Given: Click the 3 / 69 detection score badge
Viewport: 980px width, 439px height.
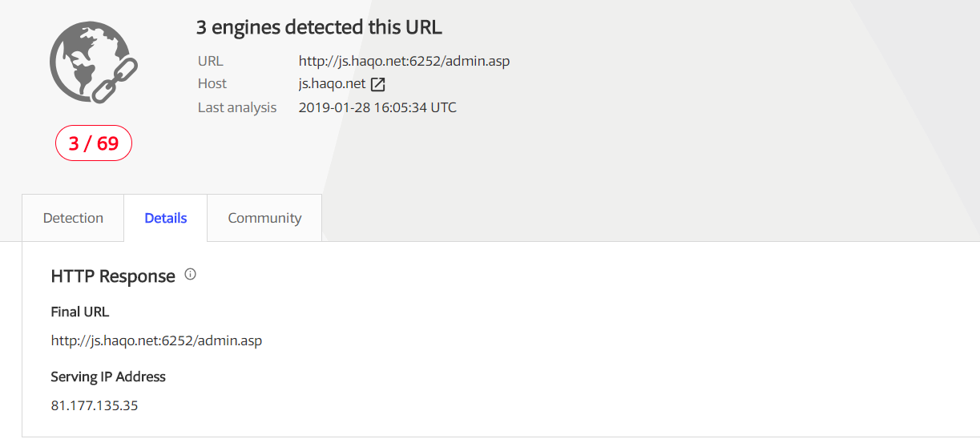Looking at the screenshot, I should (93, 143).
